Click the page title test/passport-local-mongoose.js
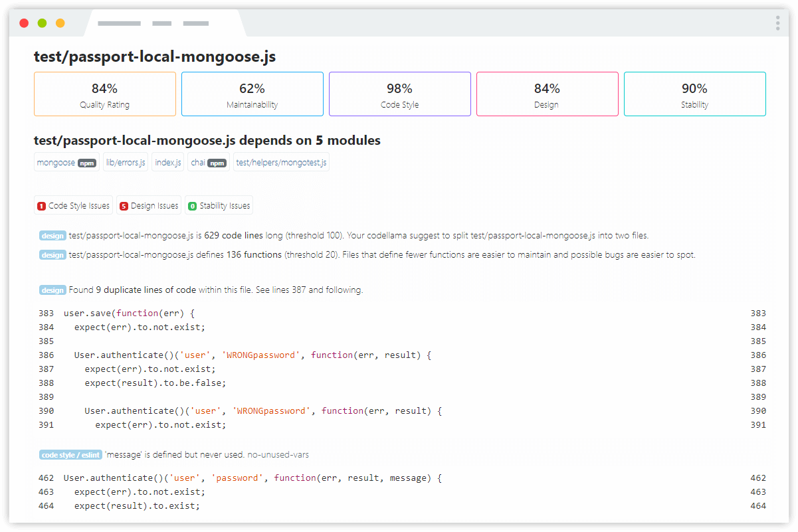This screenshot has width=798, height=532. click(x=155, y=56)
